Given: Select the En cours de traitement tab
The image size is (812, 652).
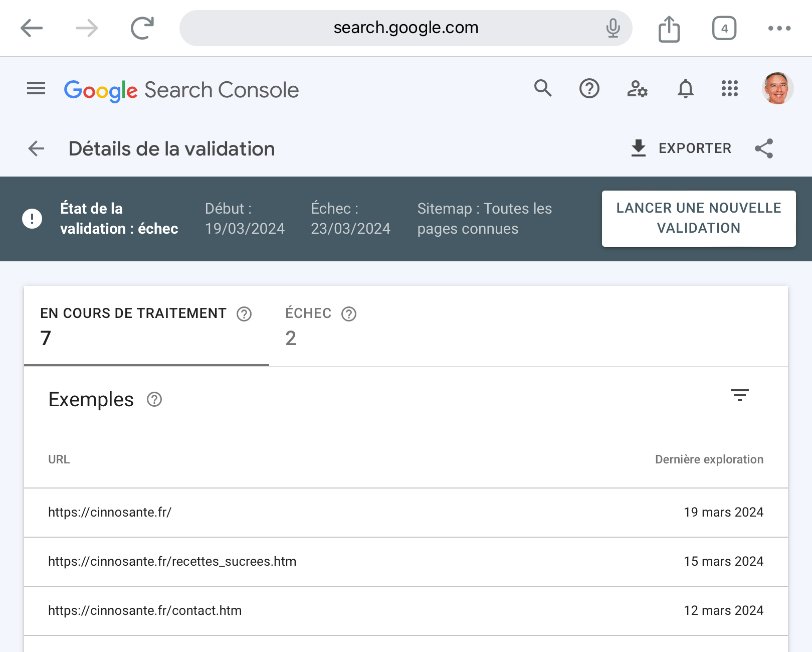Looking at the screenshot, I should pyautogui.click(x=133, y=326).
